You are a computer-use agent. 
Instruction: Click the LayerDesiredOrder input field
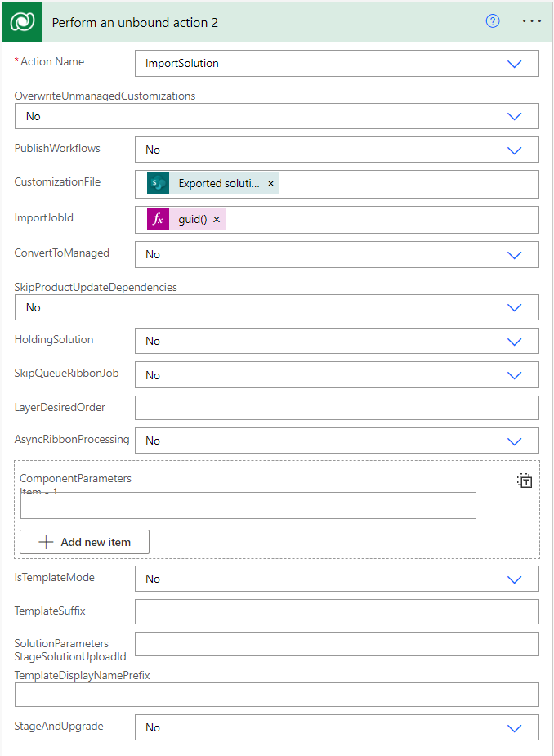[x=337, y=408]
